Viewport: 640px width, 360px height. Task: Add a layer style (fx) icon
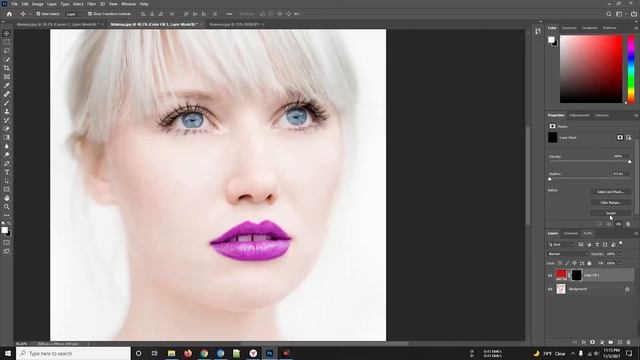pos(584,342)
